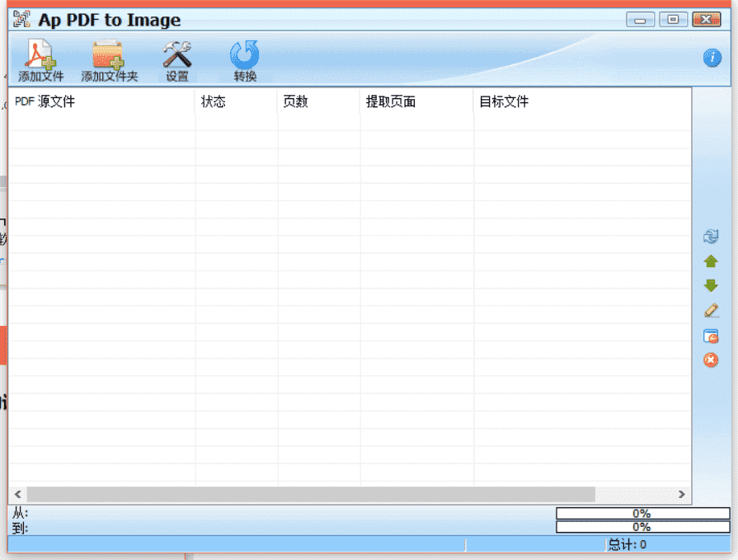The height and width of the screenshot is (560, 738).
Task: Maximize the Ap PDF to Image window
Action: [673, 20]
